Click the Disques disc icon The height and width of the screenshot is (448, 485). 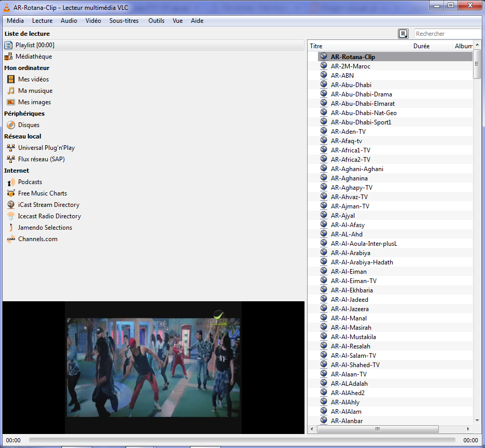pyautogui.click(x=11, y=125)
